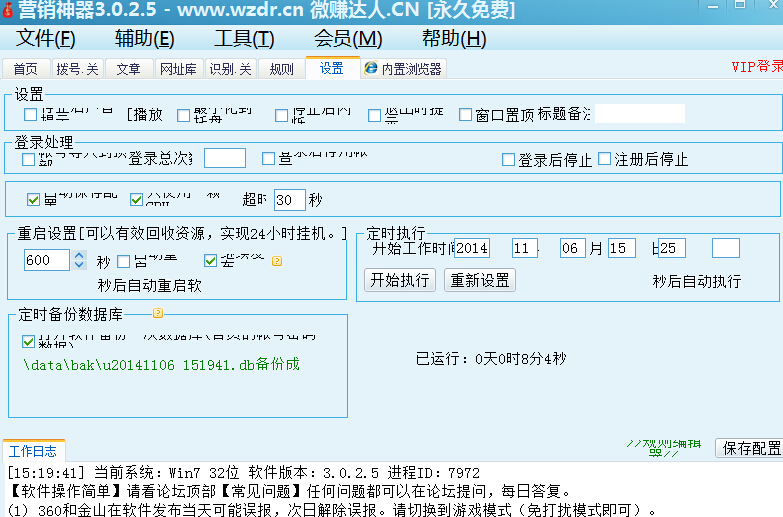
Task: Uncheck the 定时备份数据库 checkbox
Action: pos(28,342)
